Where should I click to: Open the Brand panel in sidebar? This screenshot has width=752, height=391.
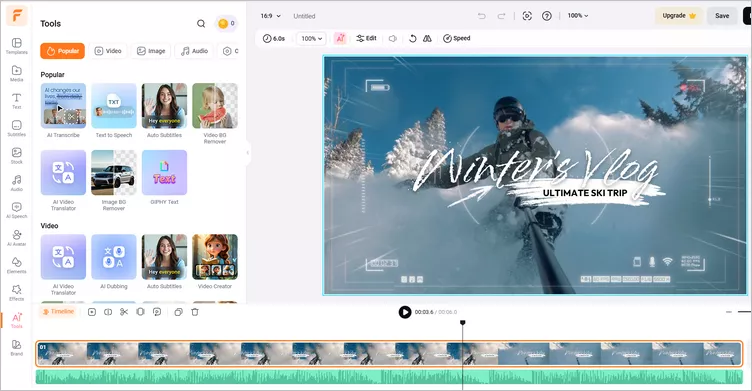point(17,347)
